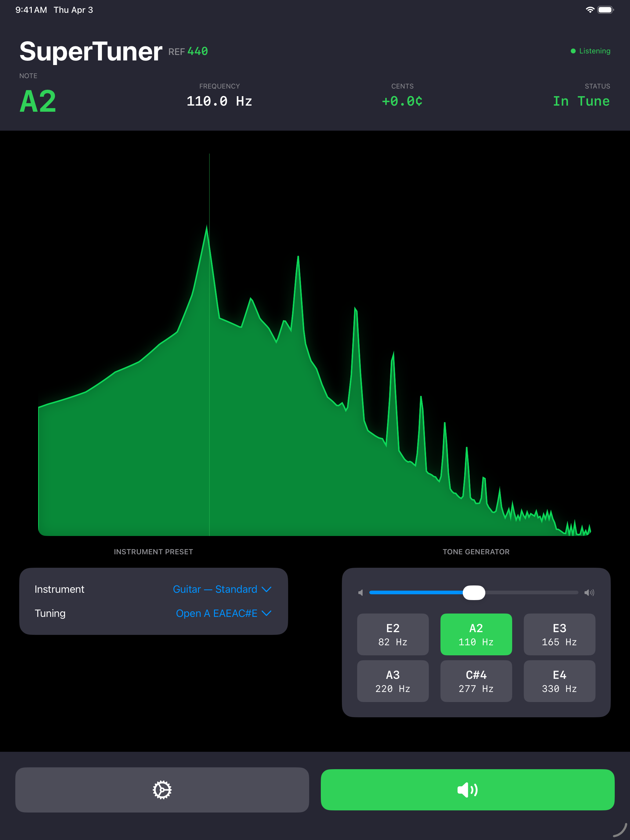Tap the TONE GENERATOR section header

[x=476, y=552]
